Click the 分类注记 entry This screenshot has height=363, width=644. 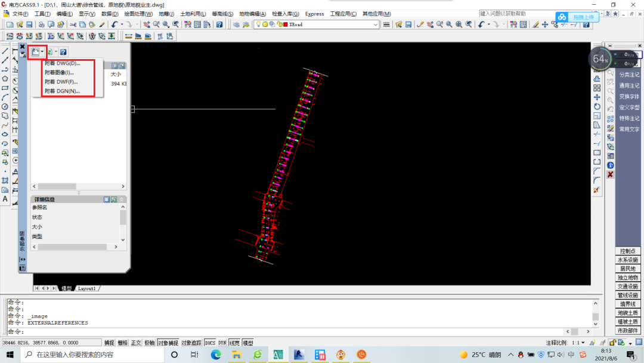click(x=629, y=75)
